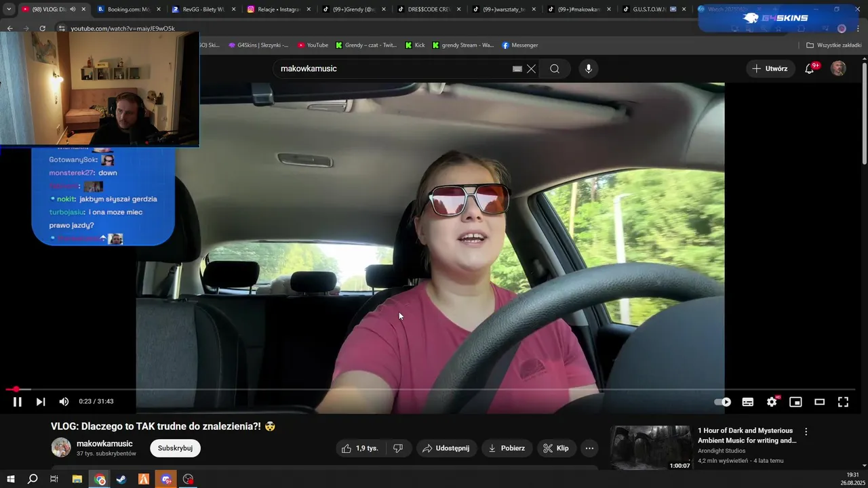Image resolution: width=868 pixels, height=488 pixels.
Task: Open the orange app after Steam in the taskbar
Action: 144,479
